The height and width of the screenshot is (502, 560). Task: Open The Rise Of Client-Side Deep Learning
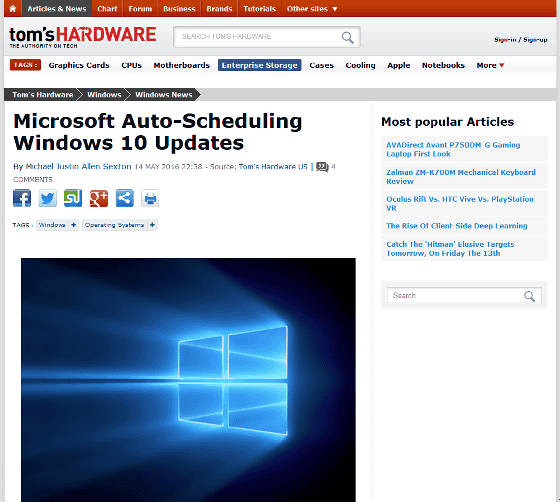point(457,226)
